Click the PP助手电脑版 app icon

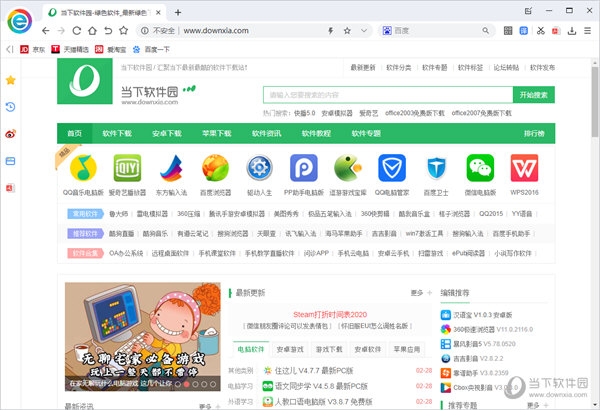point(304,168)
